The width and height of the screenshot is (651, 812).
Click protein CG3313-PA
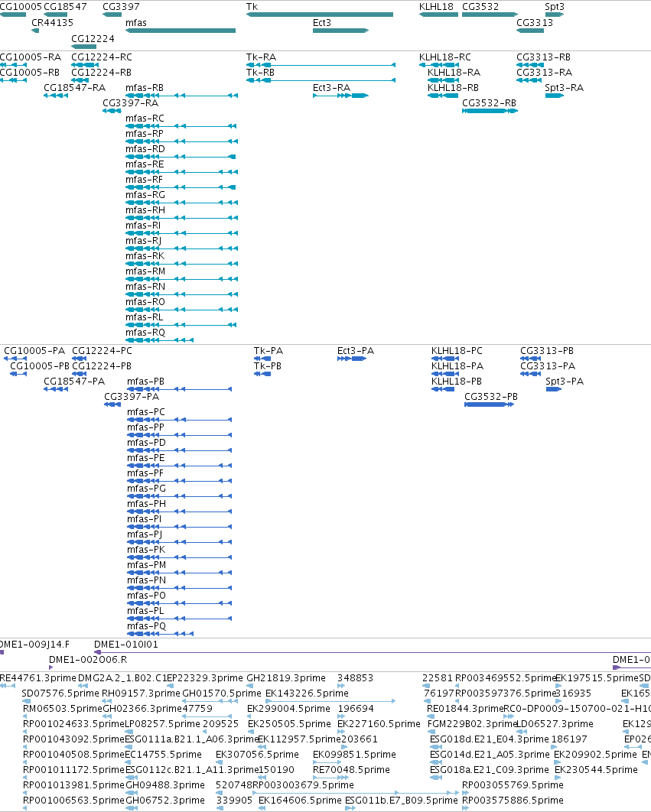[548, 366]
